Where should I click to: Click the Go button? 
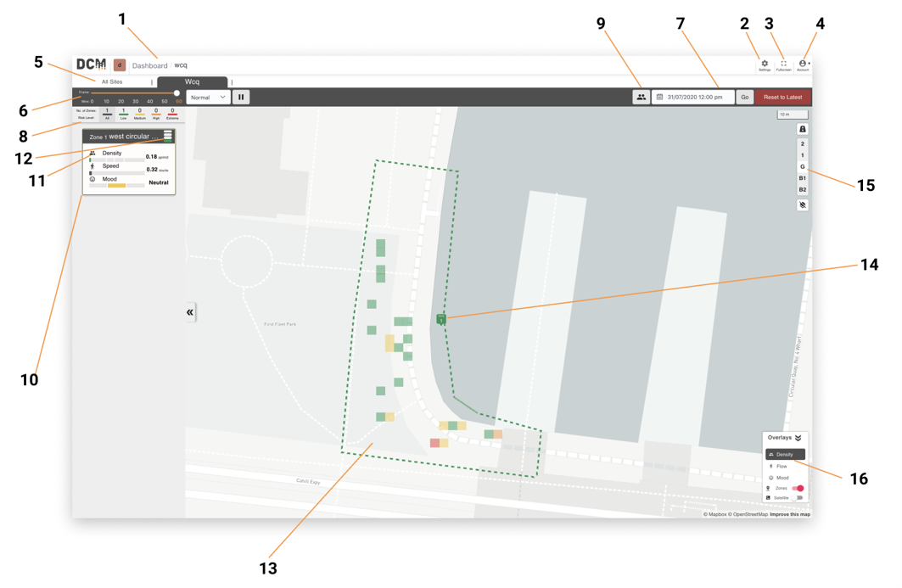(x=745, y=98)
